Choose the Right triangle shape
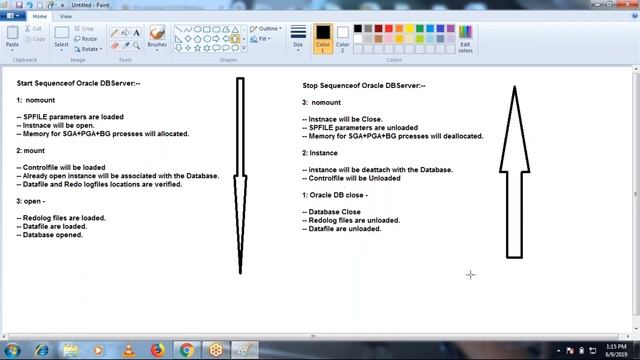This screenshot has height=360, width=640. (x=179, y=39)
